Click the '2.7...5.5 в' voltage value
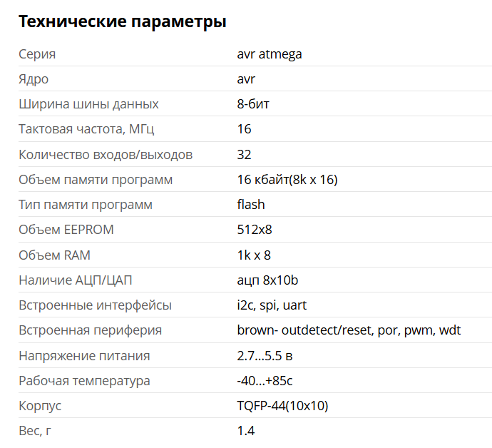The image size is (492, 448). tap(265, 356)
